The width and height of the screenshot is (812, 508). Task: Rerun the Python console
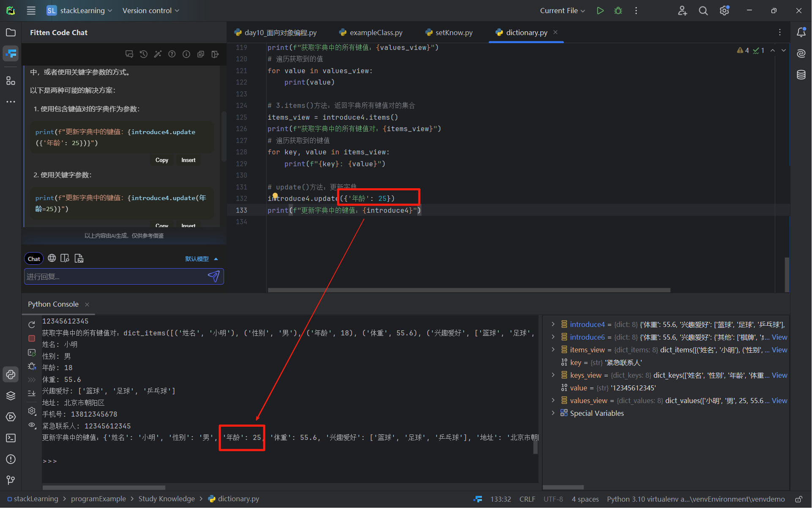click(x=32, y=325)
